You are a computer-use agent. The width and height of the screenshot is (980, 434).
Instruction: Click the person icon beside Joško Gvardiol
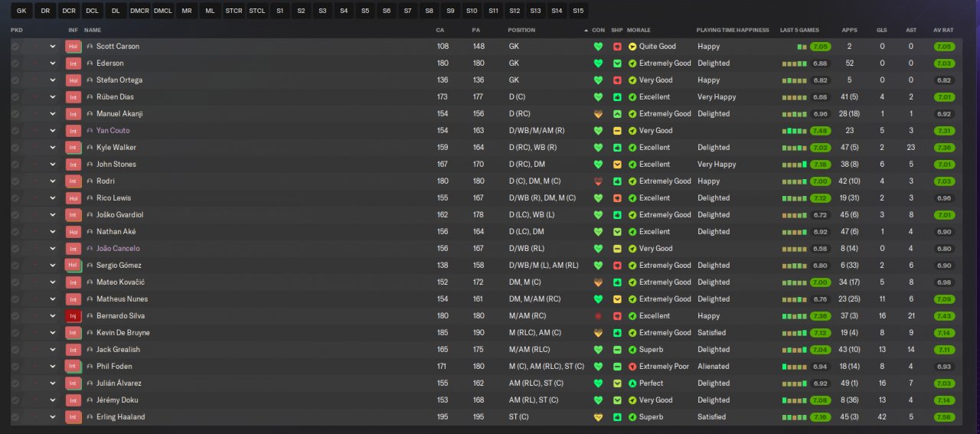tap(90, 215)
